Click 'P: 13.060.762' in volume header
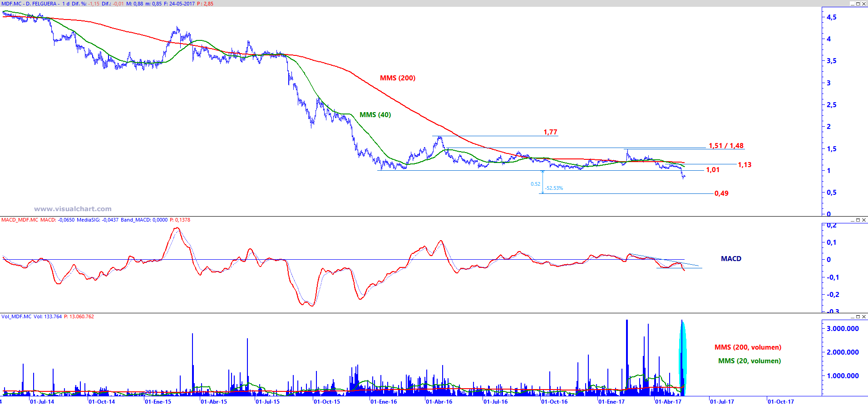This screenshot has width=868, height=405. tap(79, 316)
